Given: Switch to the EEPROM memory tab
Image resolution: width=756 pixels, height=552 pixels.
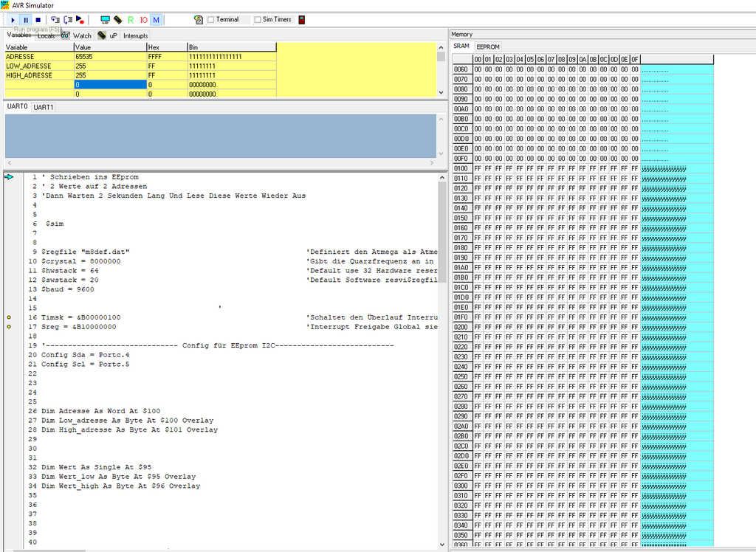Looking at the screenshot, I should tap(488, 46).
